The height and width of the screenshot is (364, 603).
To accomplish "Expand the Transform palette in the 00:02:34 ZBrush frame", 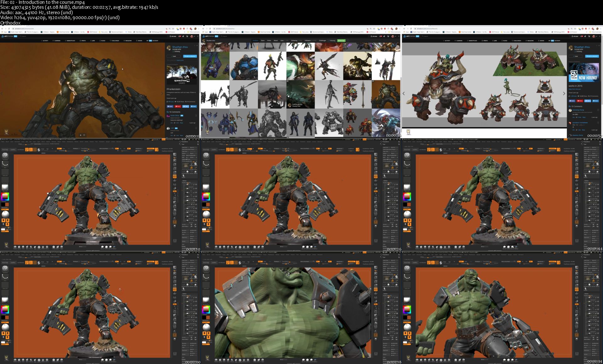I will point(587,254).
